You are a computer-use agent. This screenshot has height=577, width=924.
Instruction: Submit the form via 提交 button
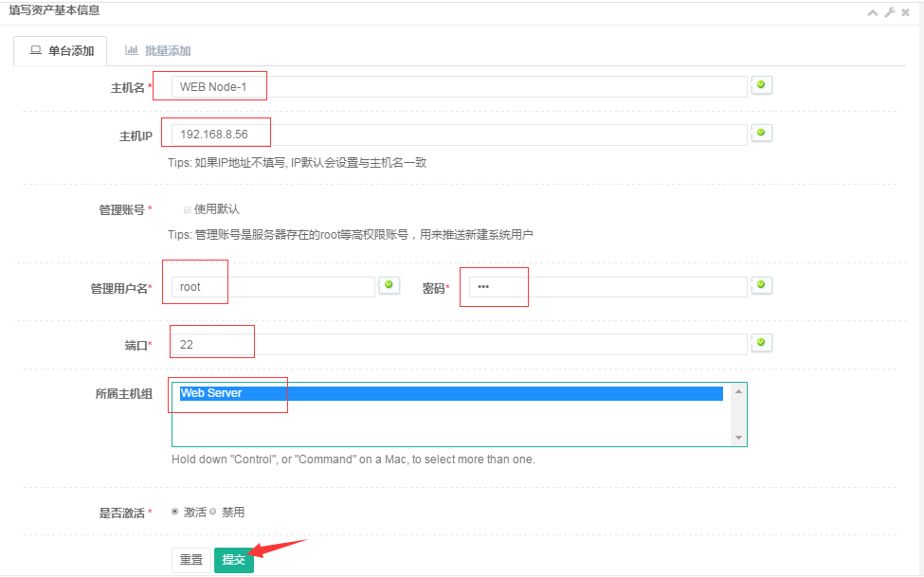pos(233,560)
